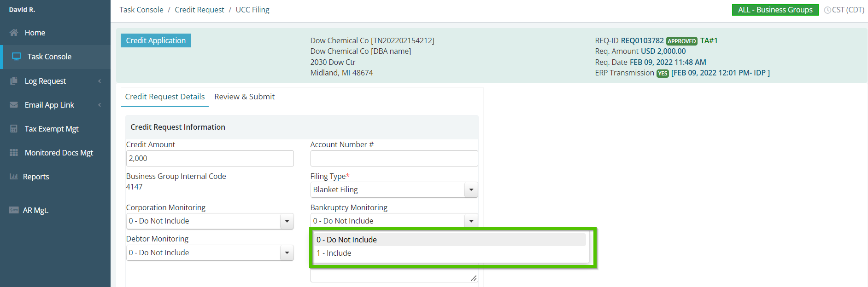Click the Log Request documents icon
Screen dimensions: 868x287
[x=14, y=81]
